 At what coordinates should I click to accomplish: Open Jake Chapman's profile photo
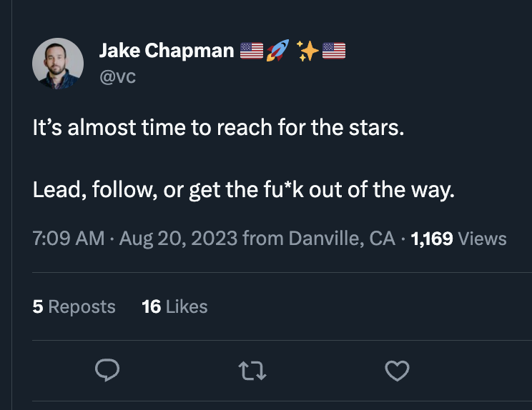[x=58, y=64]
